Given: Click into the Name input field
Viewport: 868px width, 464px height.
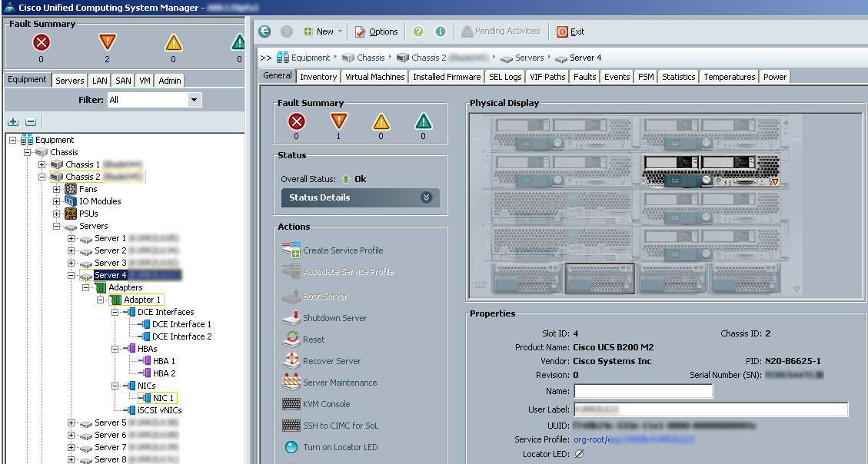Looking at the screenshot, I should point(643,392).
